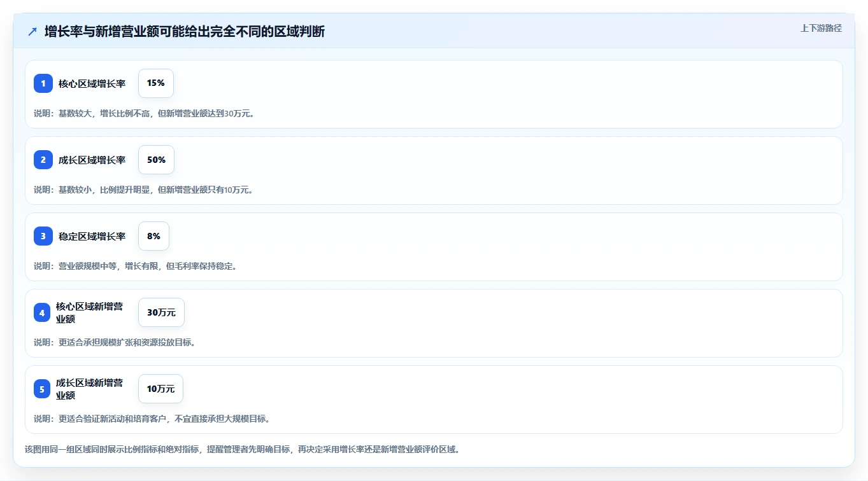Click the 10万元 value chip
This screenshot has width=868, height=481.
[x=160, y=389]
